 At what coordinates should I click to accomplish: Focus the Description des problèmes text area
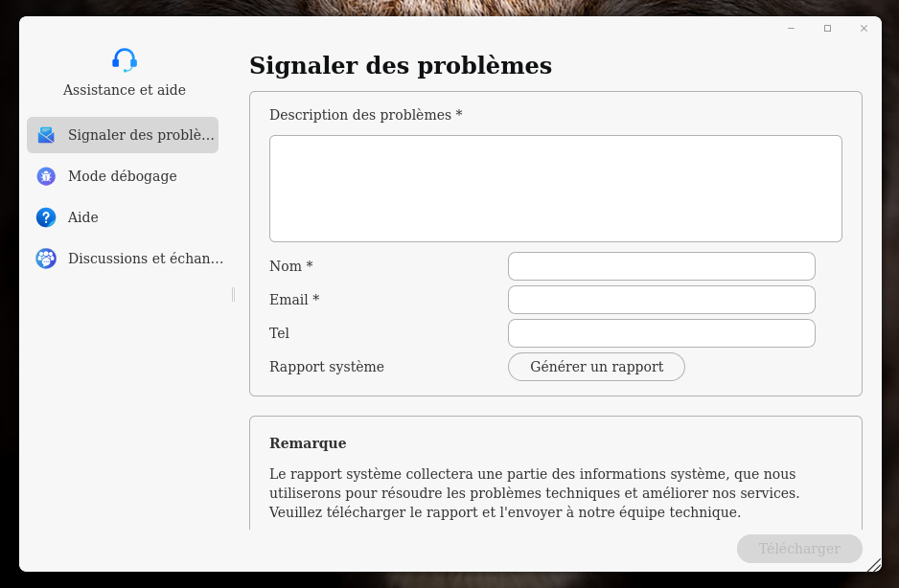pyautogui.click(x=555, y=189)
